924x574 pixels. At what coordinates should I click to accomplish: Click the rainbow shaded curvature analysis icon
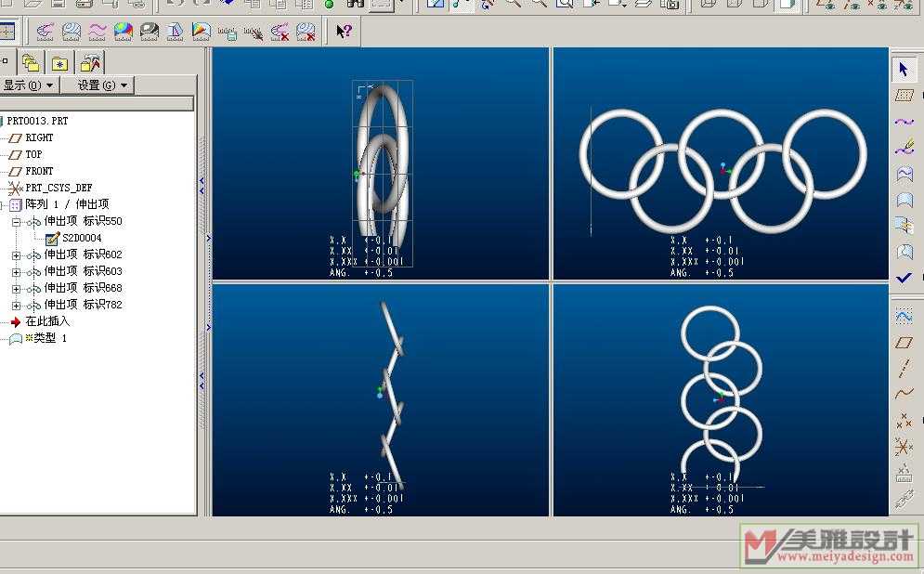(x=124, y=32)
